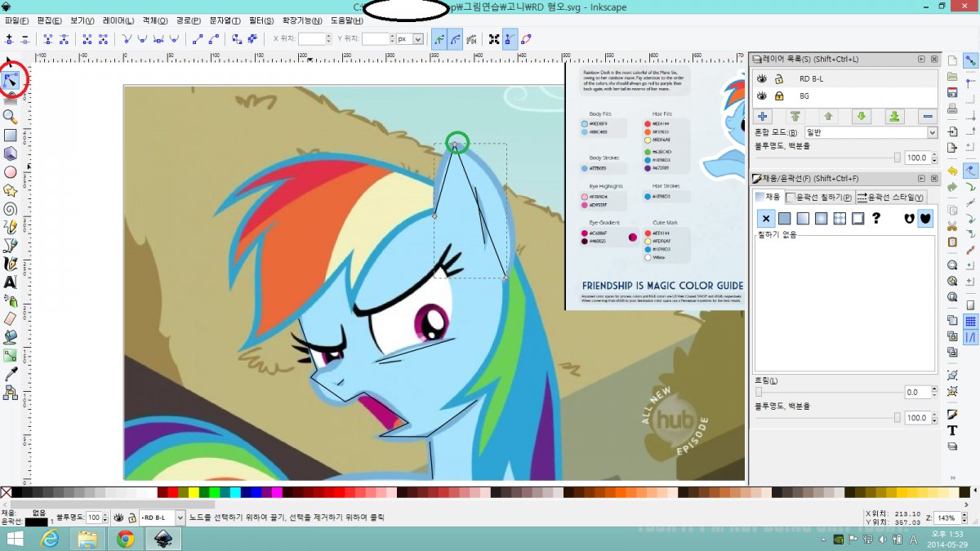Click Delete selected nodes icon
The image size is (980, 551).
(x=25, y=38)
